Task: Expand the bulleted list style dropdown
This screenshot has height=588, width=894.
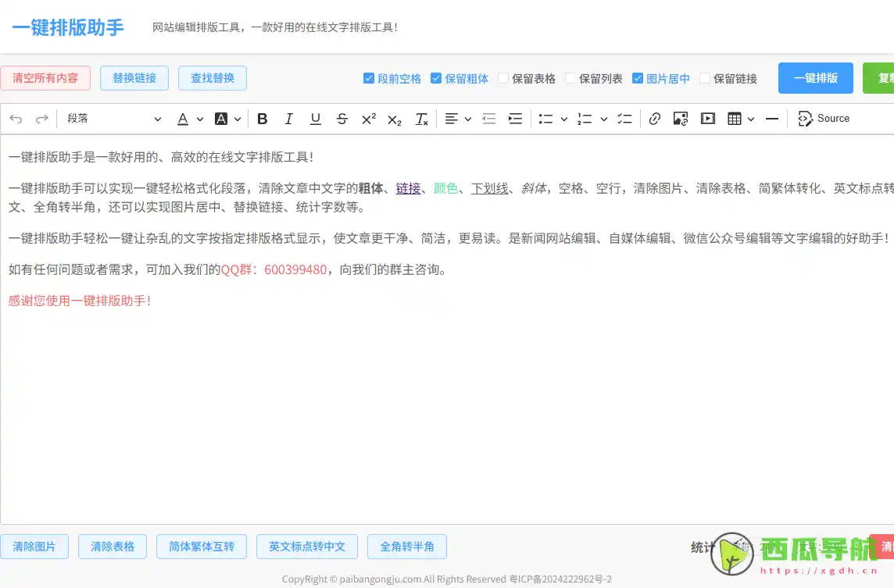Action: [564, 119]
